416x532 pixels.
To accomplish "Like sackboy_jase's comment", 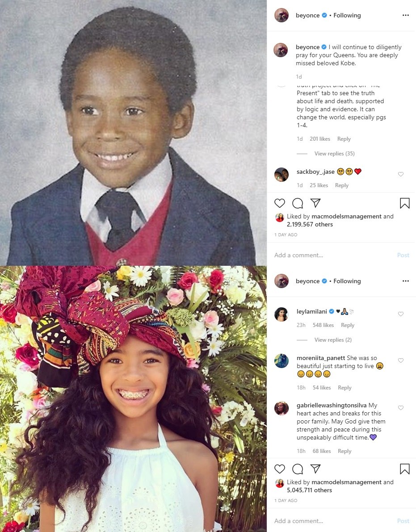I will [401, 174].
